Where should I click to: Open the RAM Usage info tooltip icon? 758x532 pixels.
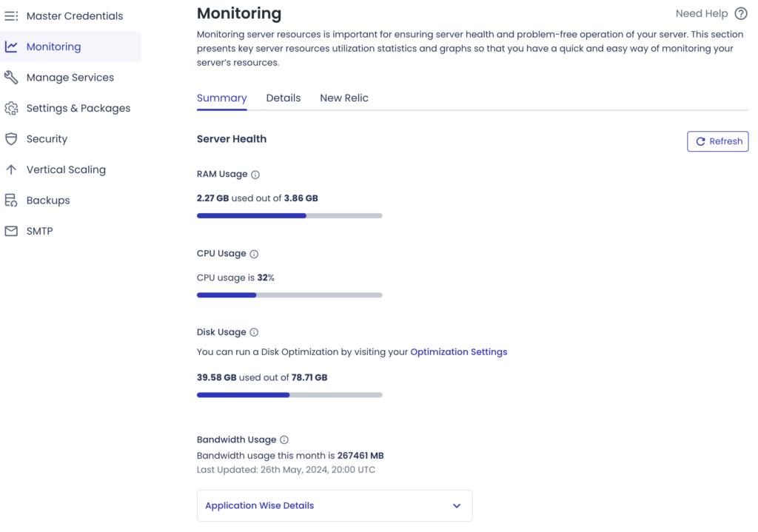[x=255, y=175]
